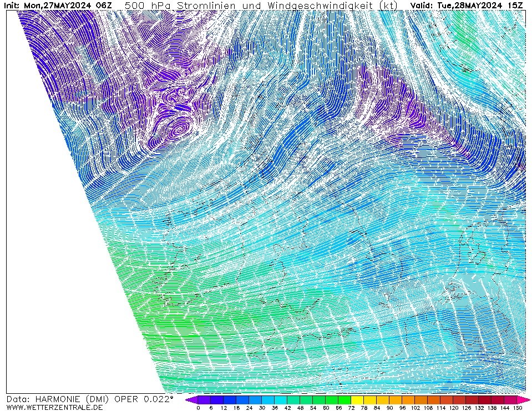Click the streamline vortex center in the violet region
532x411 pixels.
pyautogui.click(x=180, y=130)
